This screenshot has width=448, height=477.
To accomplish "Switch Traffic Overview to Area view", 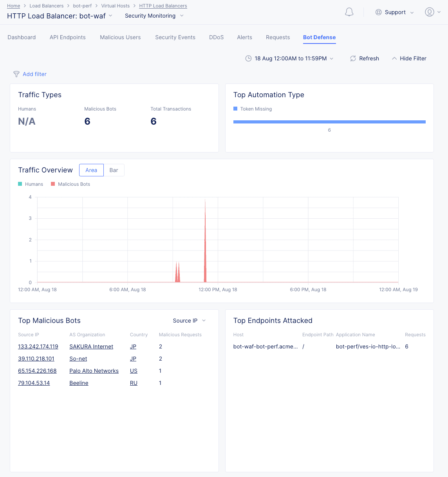I will coord(91,170).
